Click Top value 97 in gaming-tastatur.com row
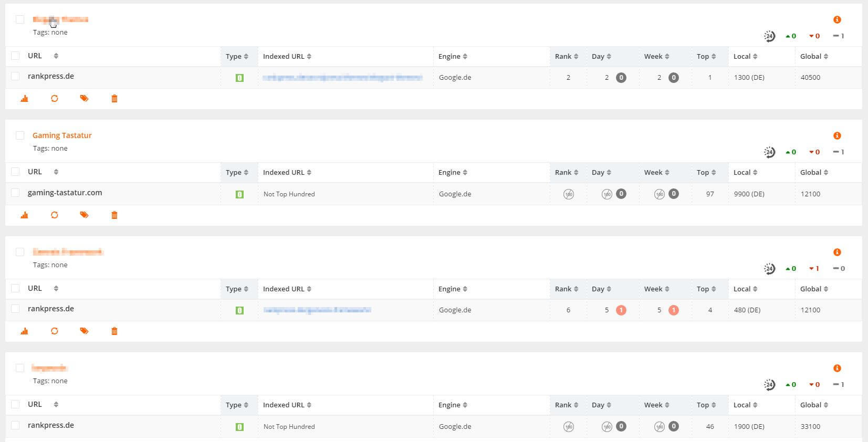The width and height of the screenshot is (868, 442). [710, 194]
